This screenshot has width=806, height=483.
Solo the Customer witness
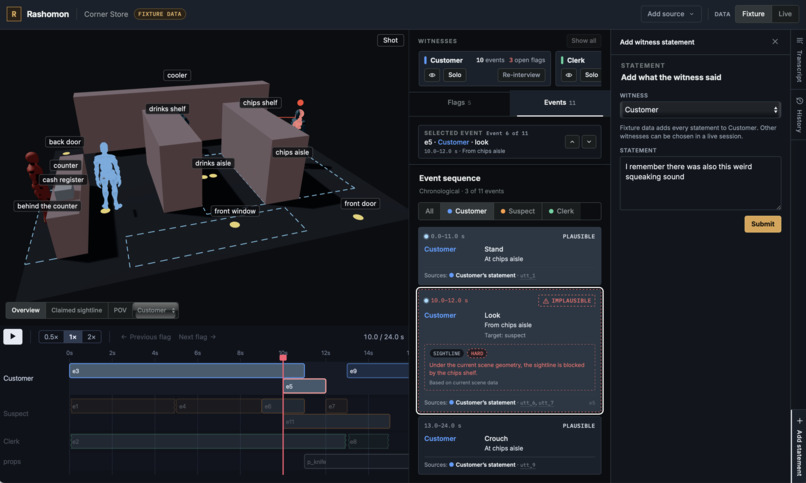click(x=454, y=75)
